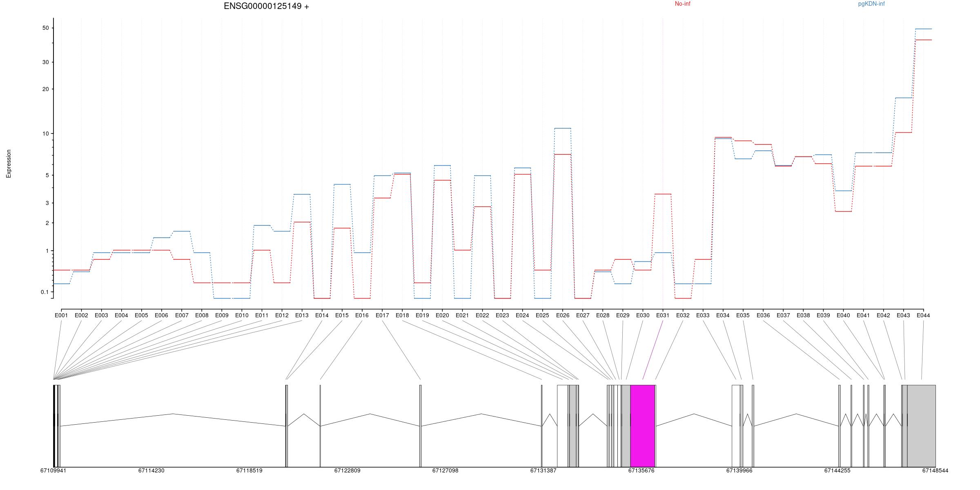
Task: Click the blue E044 expression segment near 50
Action: pyautogui.click(x=923, y=29)
